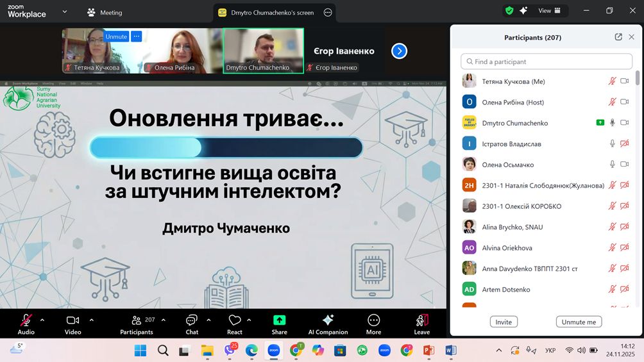
Task: Click the Leave meeting icon
Action: pos(421,320)
